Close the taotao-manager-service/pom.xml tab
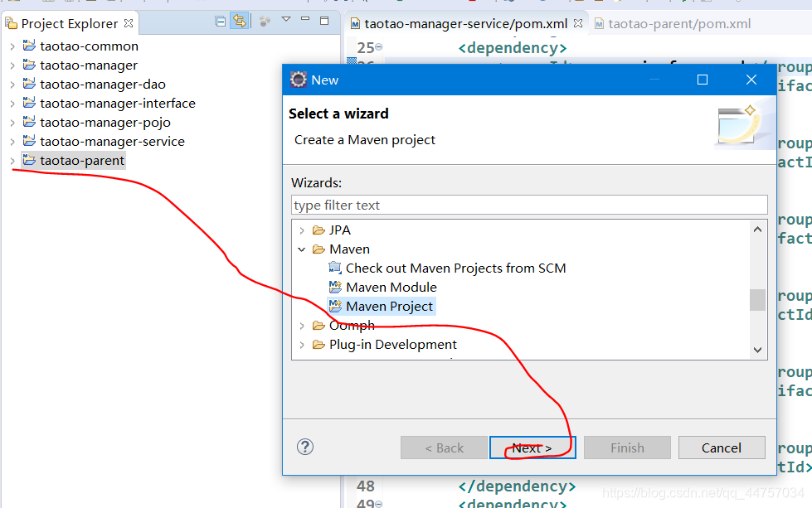This screenshot has height=508, width=812. [578, 23]
